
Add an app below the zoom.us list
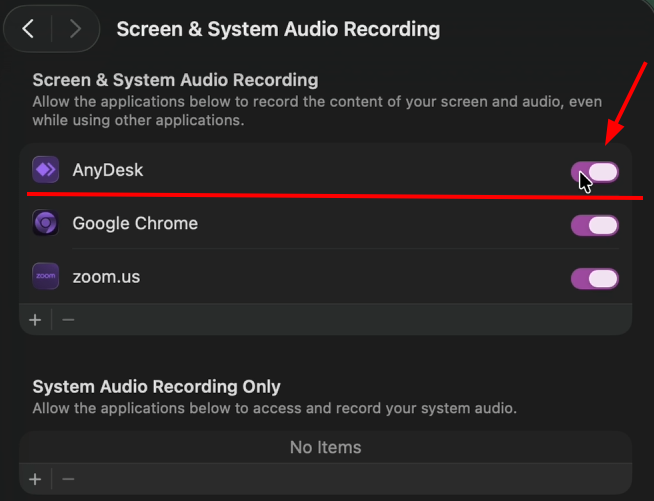35,320
